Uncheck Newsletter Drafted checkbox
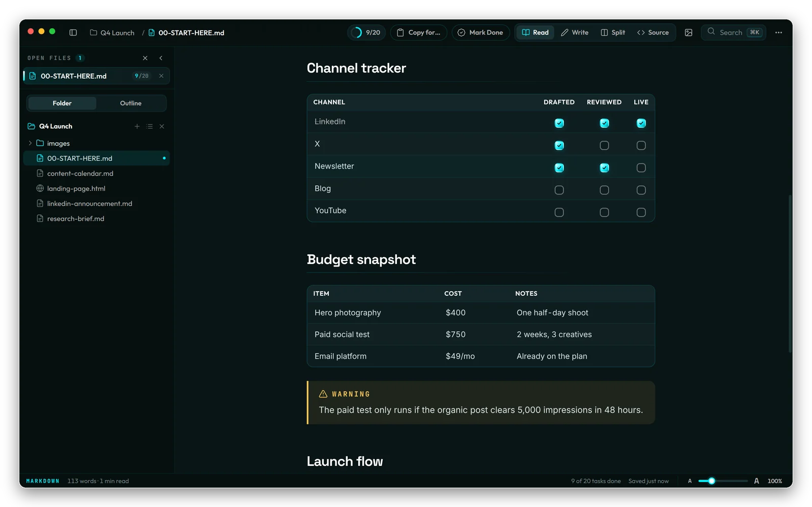This screenshot has width=812, height=507. point(559,168)
